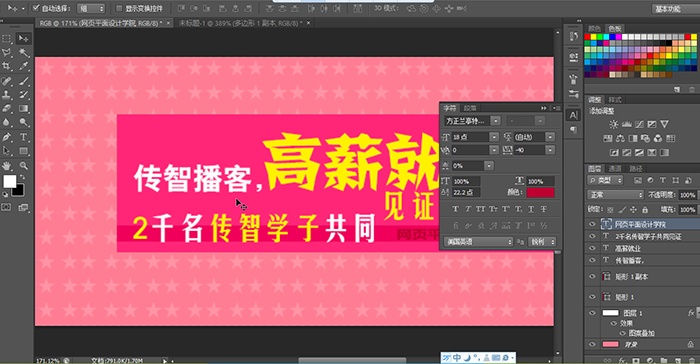Open the History panel dock icon
The height and width of the screenshot is (364, 700).
(573, 37)
